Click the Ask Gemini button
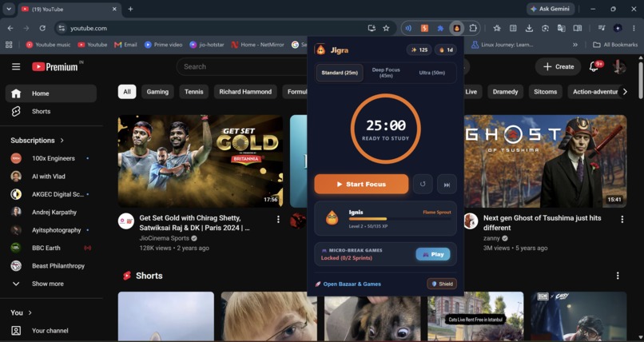This screenshot has width=644, height=342. coord(551,9)
